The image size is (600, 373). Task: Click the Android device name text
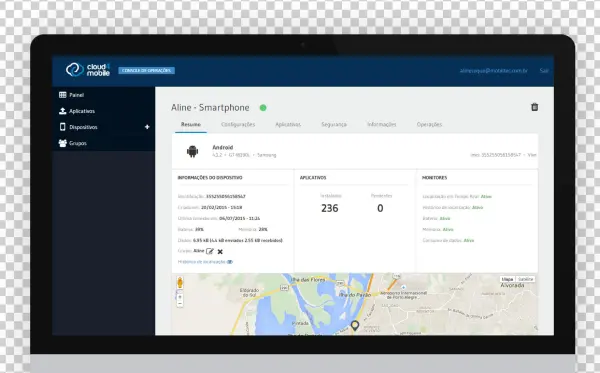[223, 147]
